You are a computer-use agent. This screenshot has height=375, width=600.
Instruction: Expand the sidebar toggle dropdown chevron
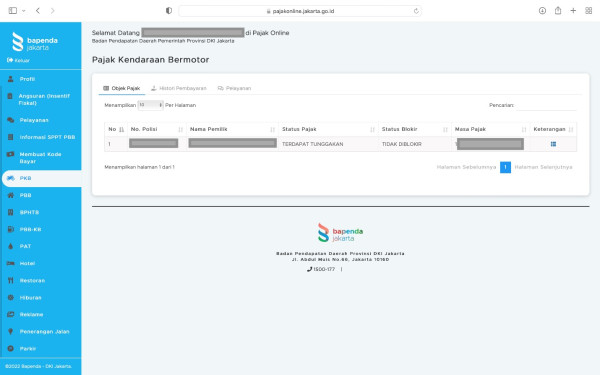coord(24,11)
